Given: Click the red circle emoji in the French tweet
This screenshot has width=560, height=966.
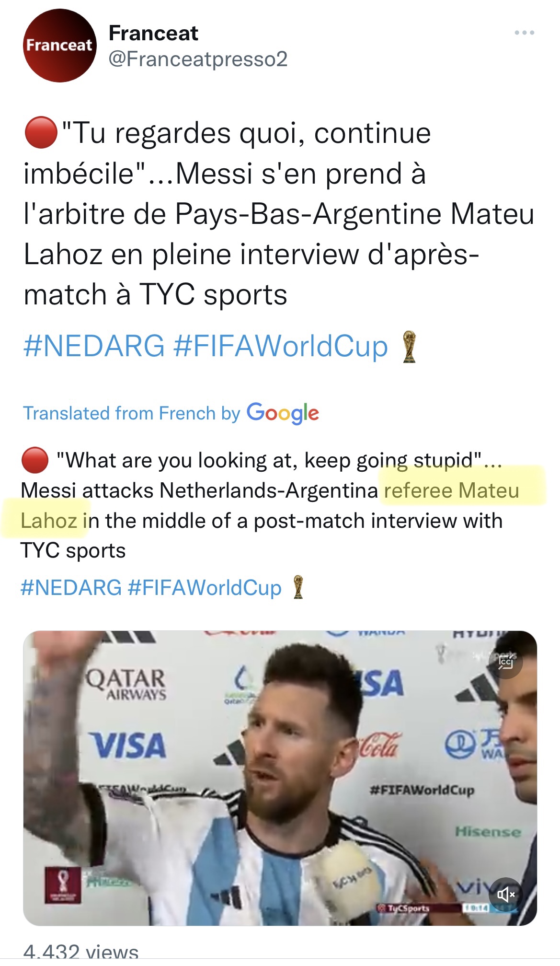Looking at the screenshot, I should tap(41, 133).
